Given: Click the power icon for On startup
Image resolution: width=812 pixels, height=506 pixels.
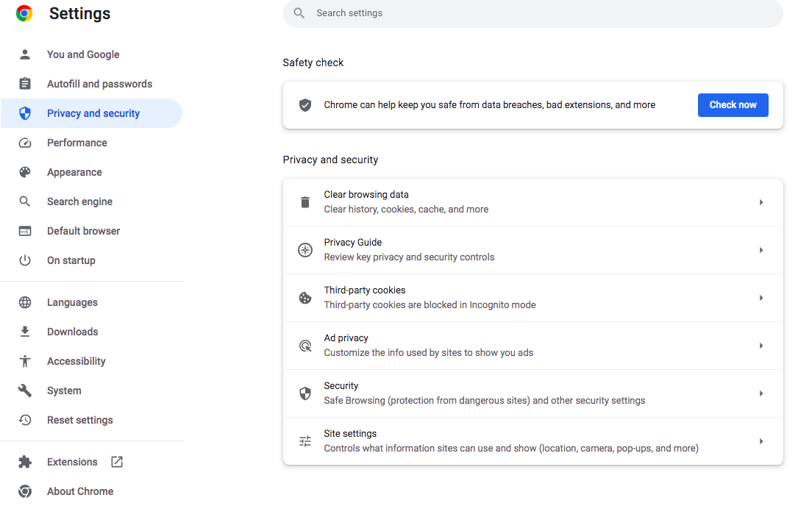Looking at the screenshot, I should pos(25,260).
